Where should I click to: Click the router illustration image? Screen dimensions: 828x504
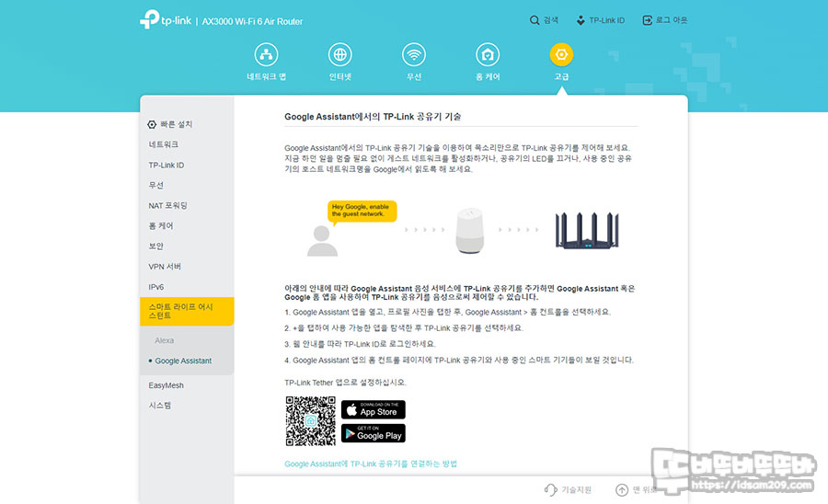[x=587, y=230]
